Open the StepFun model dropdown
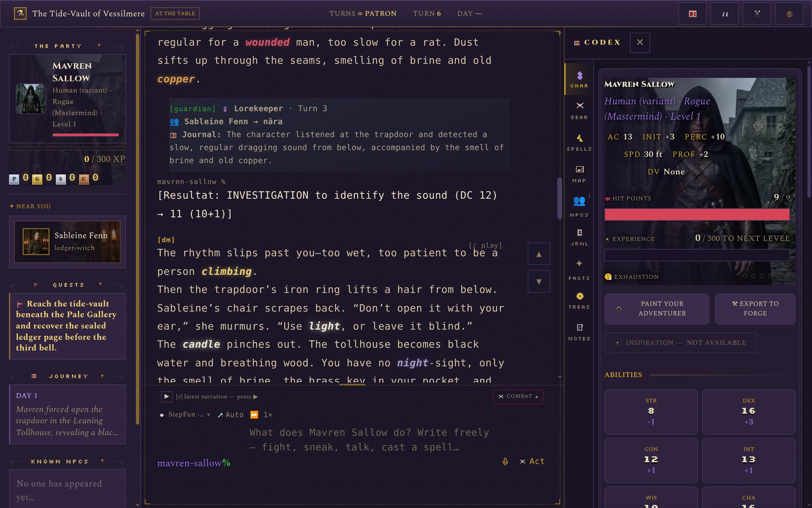The height and width of the screenshot is (508, 812). pyautogui.click(x=185, y=415)
